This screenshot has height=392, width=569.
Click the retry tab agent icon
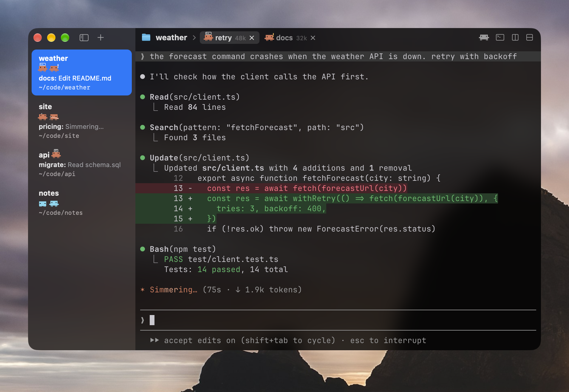(208, 37)
